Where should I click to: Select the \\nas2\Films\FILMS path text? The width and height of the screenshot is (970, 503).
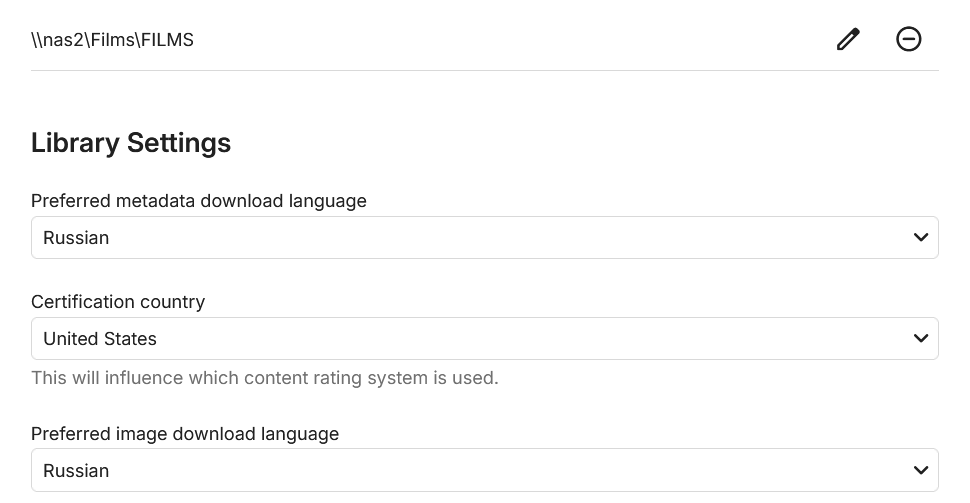pos(112,40)
